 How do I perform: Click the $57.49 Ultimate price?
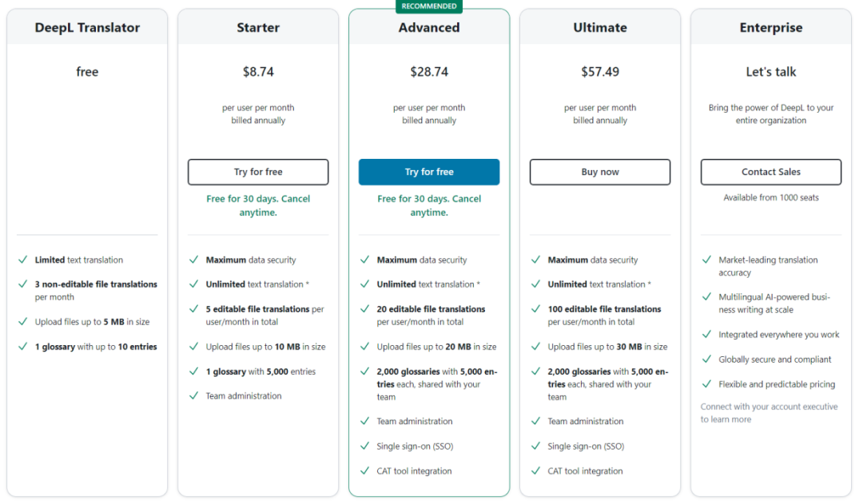point(600,72)
